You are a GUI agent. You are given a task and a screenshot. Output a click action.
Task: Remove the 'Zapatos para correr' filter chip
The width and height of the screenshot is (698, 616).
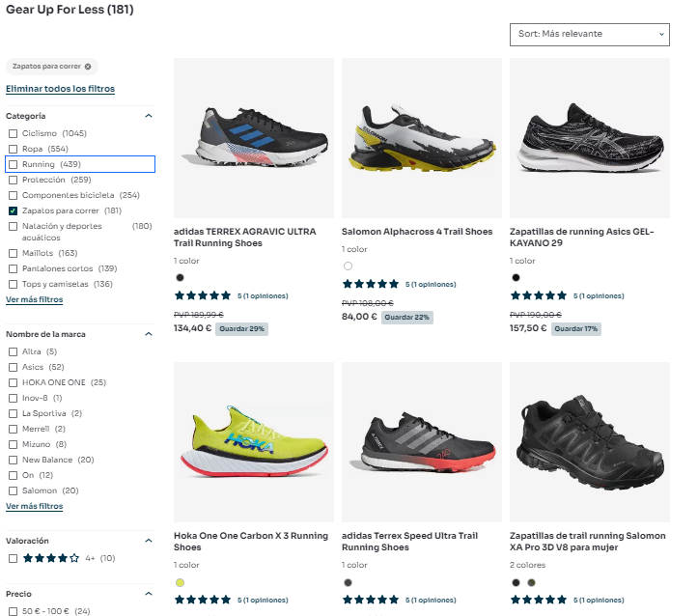coord(88,67)
